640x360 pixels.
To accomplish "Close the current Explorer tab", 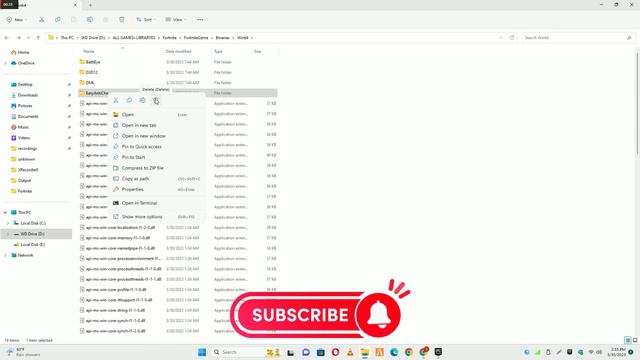I will (x=75, y=5).
